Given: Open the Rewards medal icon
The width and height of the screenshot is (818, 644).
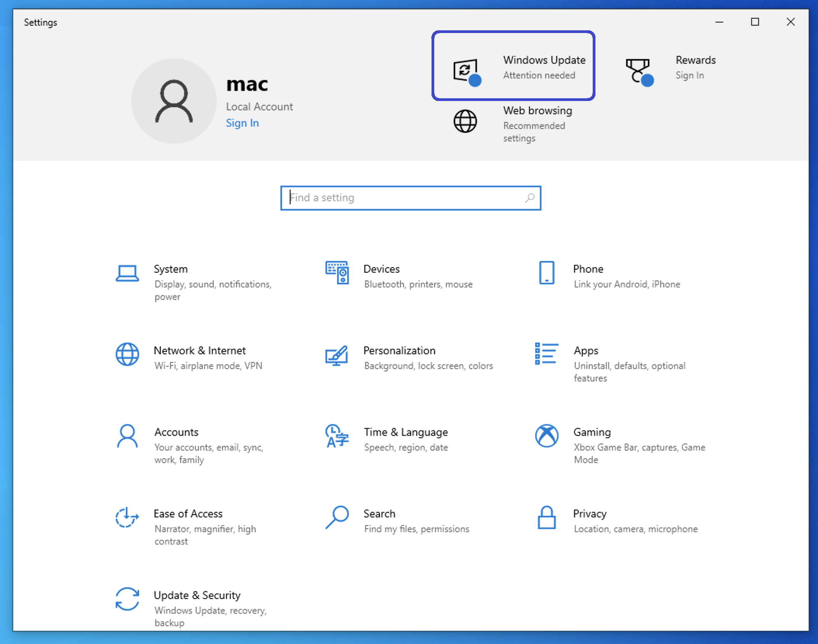Looking at the screenshot, I should (639, 72).
